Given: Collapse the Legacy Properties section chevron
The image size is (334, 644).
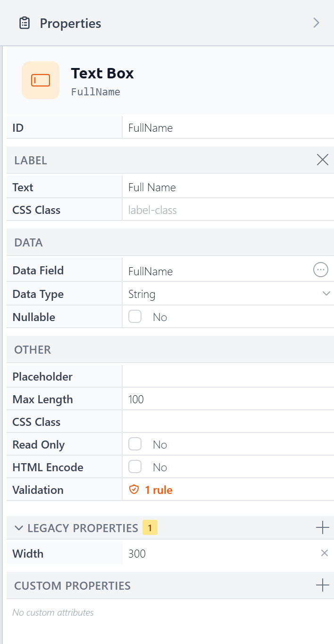Looking at the screenshot, I should [x=19, y=528].
